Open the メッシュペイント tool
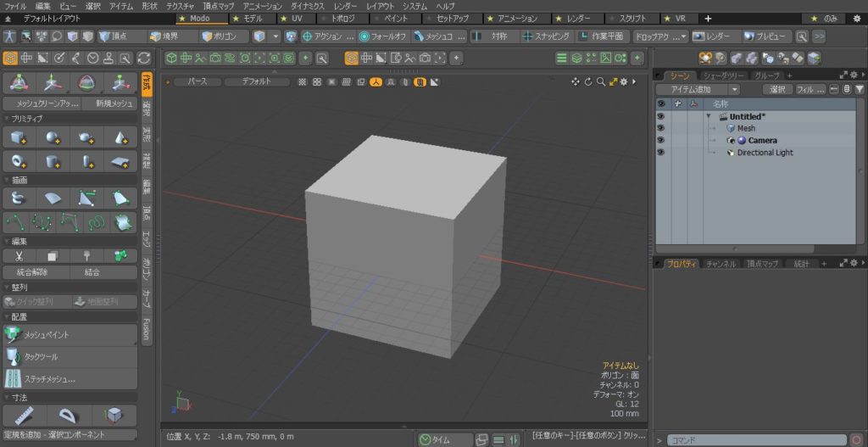Viewport: 868px width, 447px height. coord(70,334)
